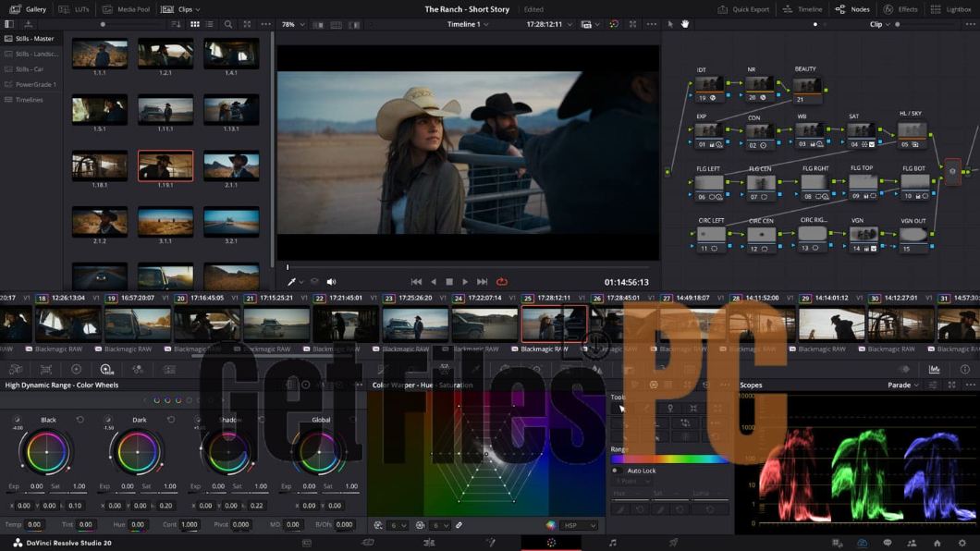Open the Deliver page rocket icon

click(673, 543)
